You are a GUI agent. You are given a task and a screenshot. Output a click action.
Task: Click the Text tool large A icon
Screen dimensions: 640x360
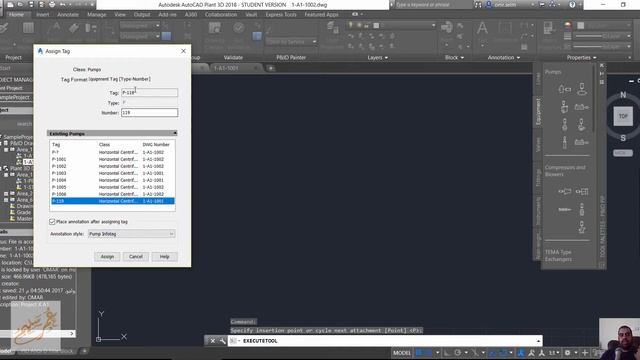tap(482, 29)
